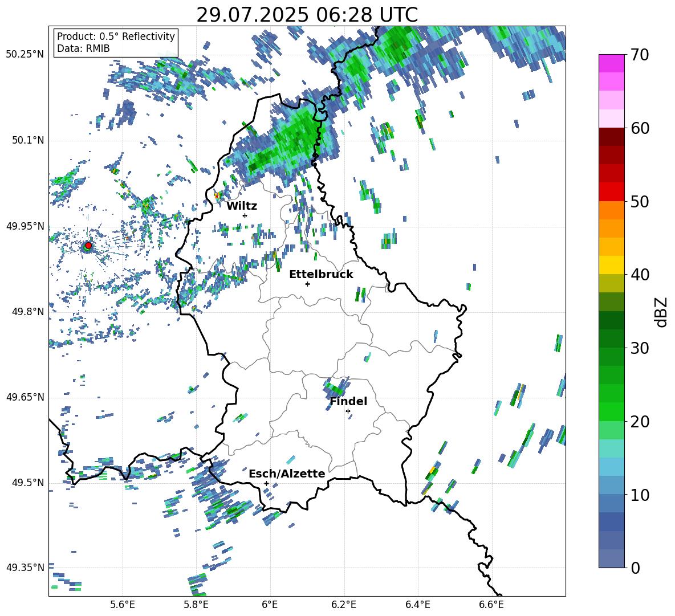Click the dBZ colorbar axis label
Screen dimensions: 675x616
tap(662, 312)
